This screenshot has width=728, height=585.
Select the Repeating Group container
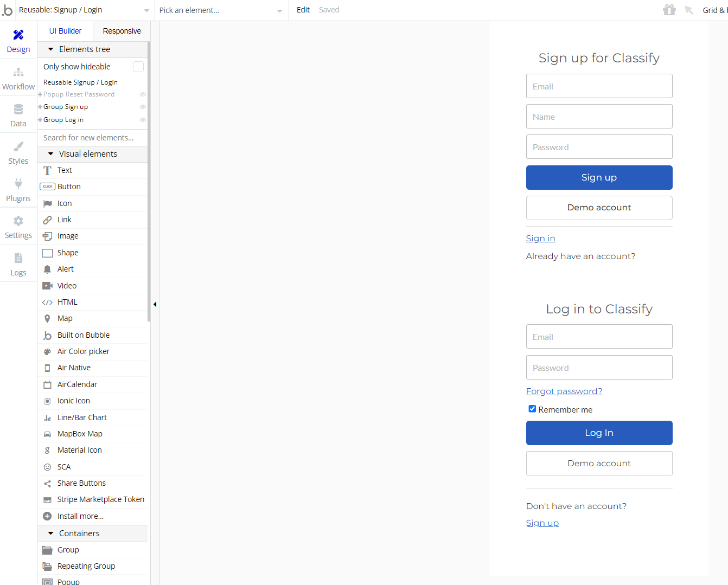coord(93,566)
